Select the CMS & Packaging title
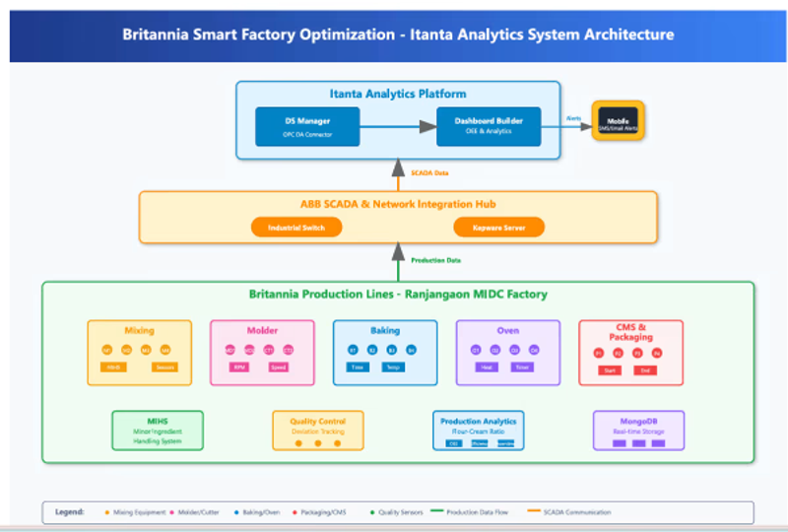Screen dimensions: 788x532 (630, 332)
